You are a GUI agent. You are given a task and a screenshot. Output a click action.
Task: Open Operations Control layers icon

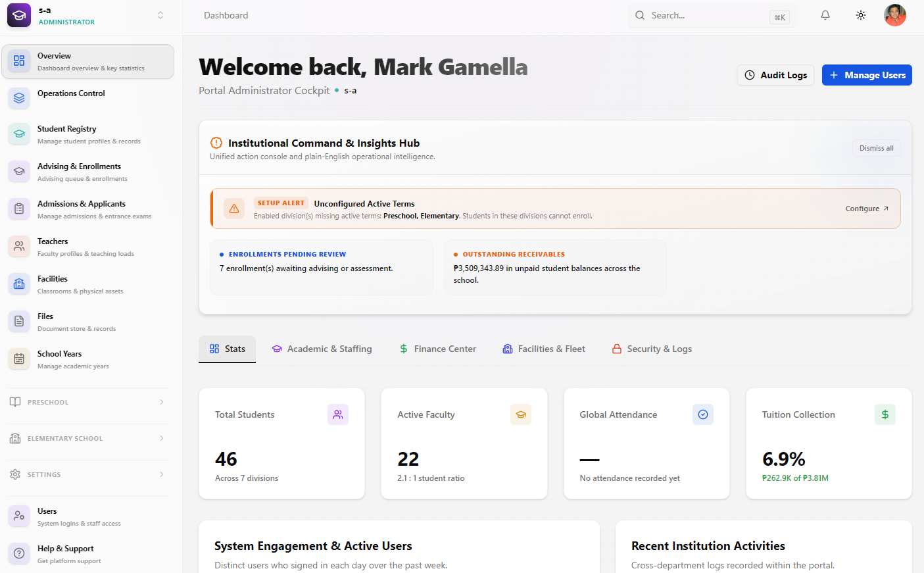point(19,98)
